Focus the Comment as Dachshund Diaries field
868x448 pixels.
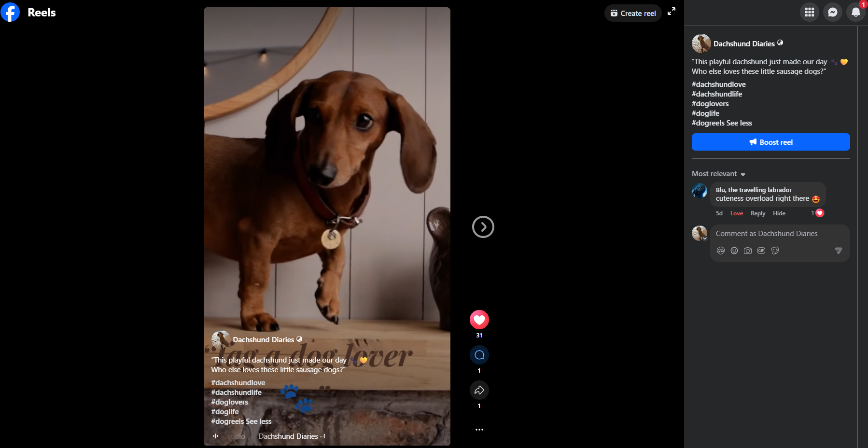(780, 234)
